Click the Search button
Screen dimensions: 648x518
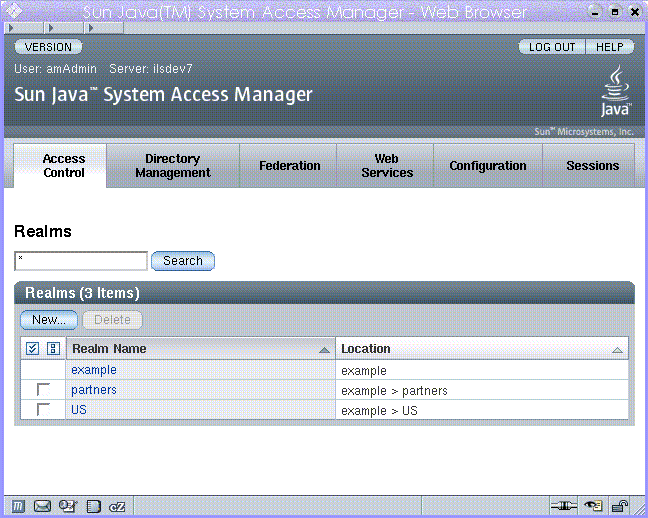point(183,261)
